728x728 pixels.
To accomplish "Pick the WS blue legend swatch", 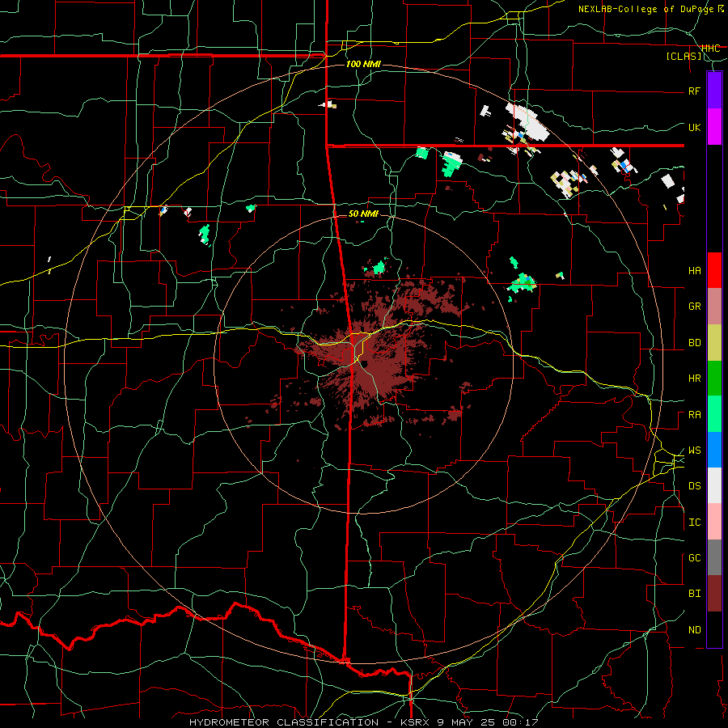I will pyautogui.click(x=714, y=450).
